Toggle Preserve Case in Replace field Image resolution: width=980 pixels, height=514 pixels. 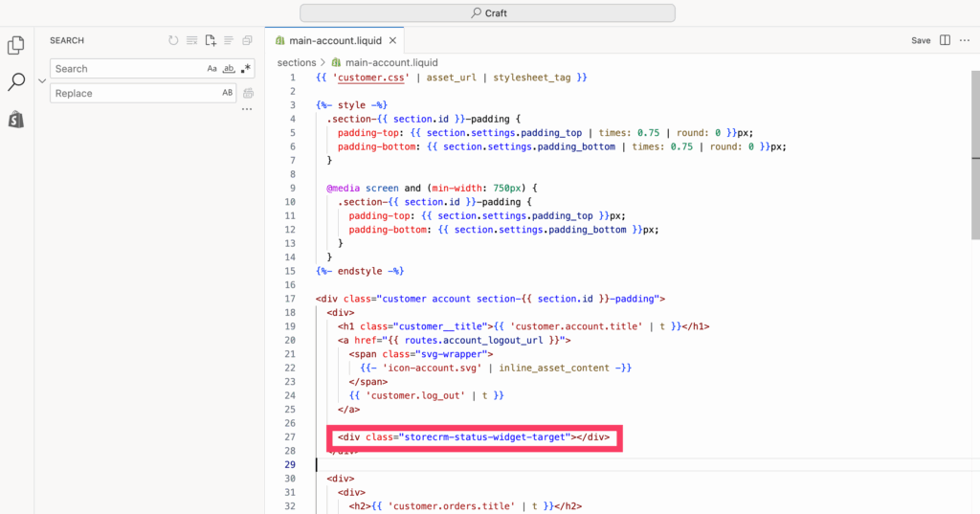pos(228,93)
